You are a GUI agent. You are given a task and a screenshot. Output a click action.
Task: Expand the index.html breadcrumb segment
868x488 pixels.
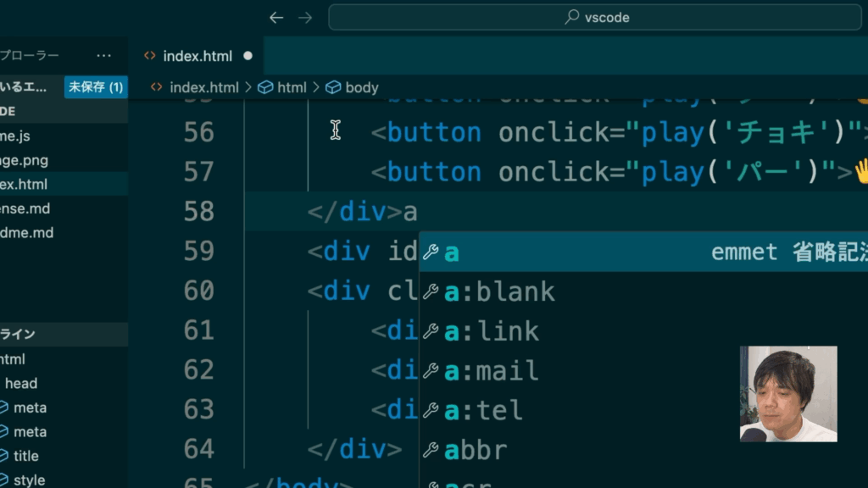click(203, 87)
